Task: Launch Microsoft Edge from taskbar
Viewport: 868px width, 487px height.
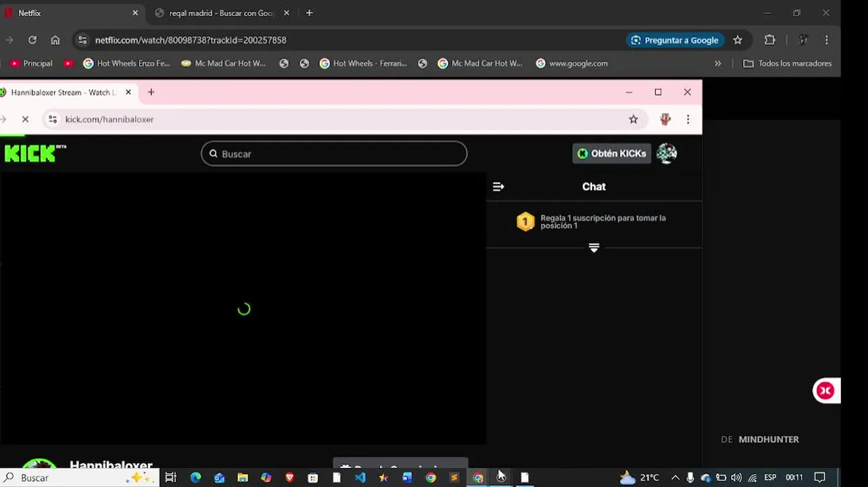Action: [x=196, y=478]
